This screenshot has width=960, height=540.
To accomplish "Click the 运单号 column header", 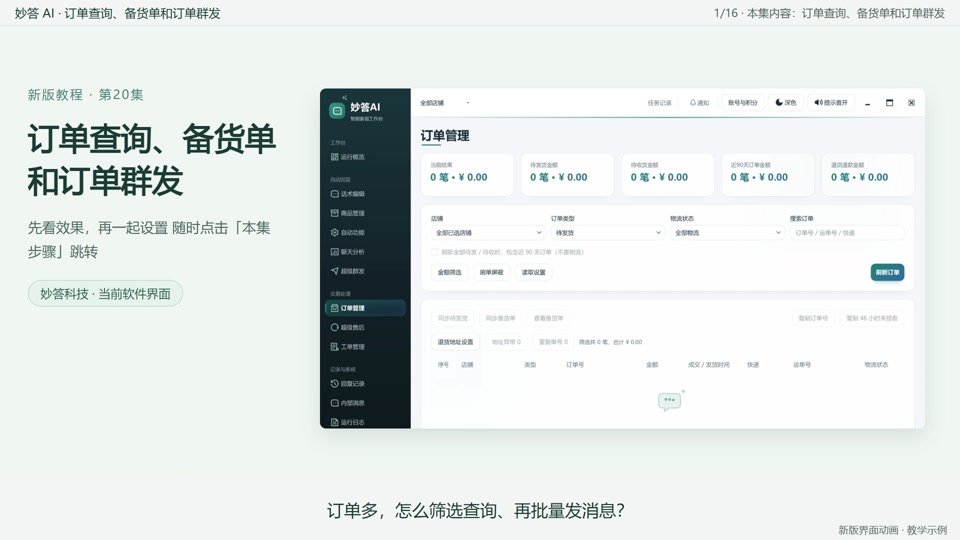I will [802, 365].
